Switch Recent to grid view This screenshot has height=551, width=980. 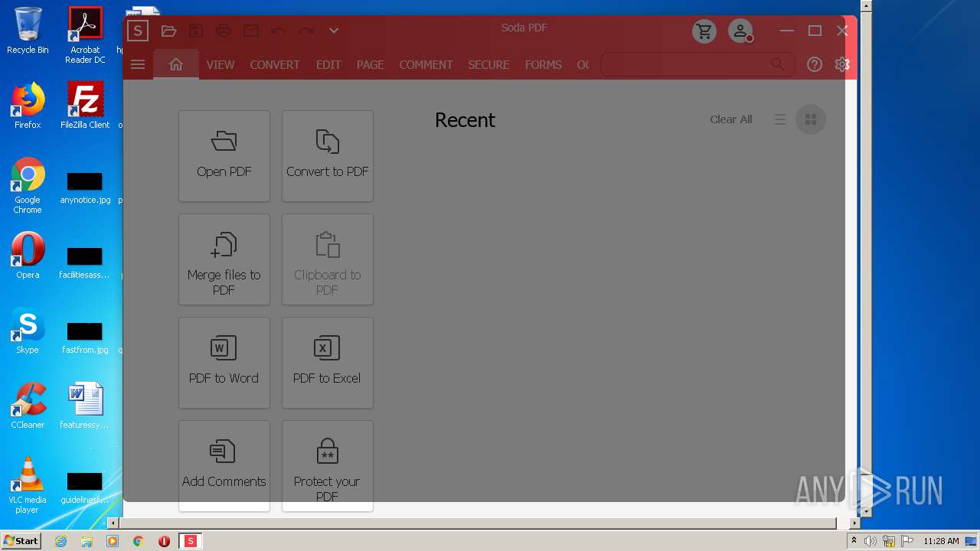click(811, 119)
